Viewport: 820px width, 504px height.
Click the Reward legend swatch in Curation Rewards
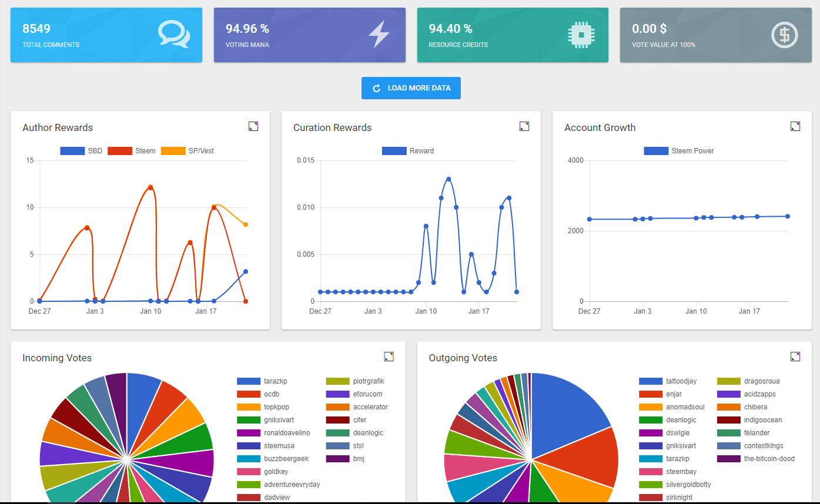pos(394,151)
